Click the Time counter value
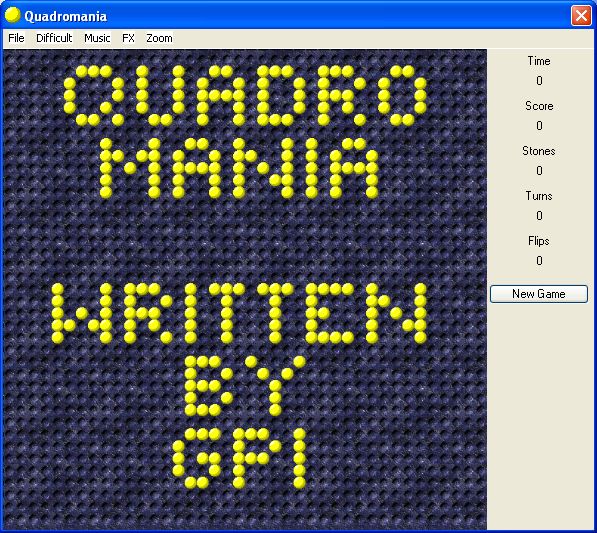Screen dimensions: 597x533 click(539, 81)
